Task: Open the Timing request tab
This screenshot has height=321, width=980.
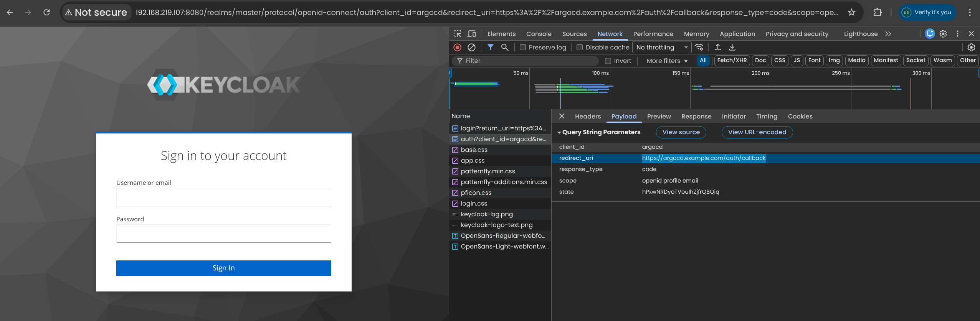Action: tap(766, 116)
